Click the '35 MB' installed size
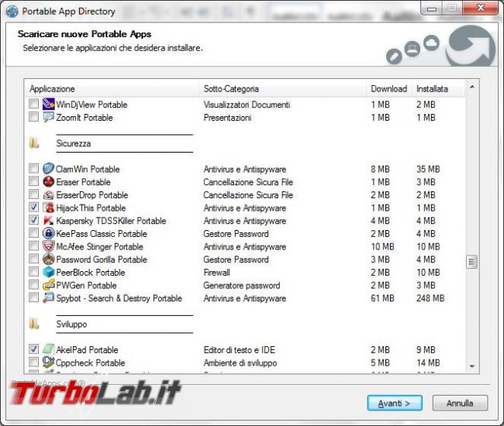This screenshot has width=504, height=426. point(428,169)
